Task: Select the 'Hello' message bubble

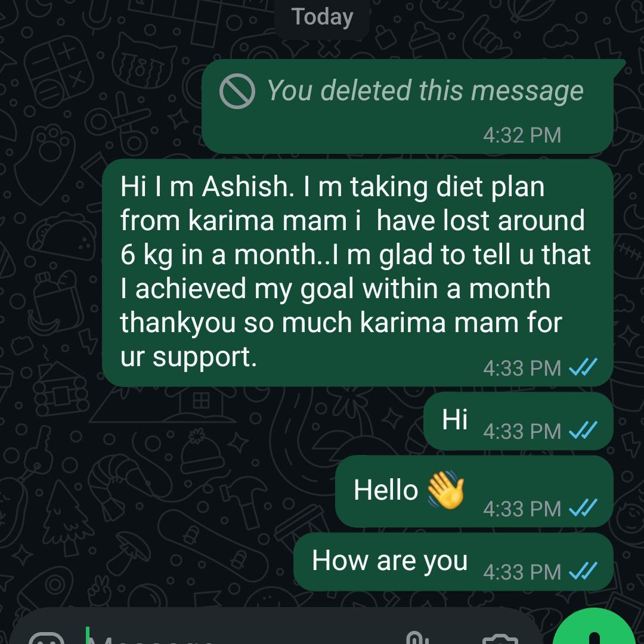Action: (x=475, y=491)
